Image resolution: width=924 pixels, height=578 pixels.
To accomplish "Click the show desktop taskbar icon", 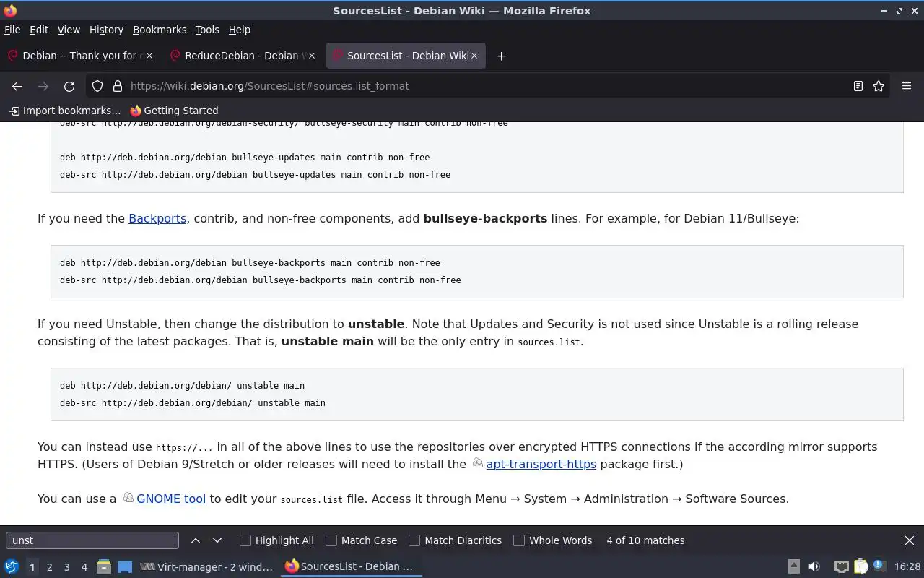I will (x=125, y=566).
